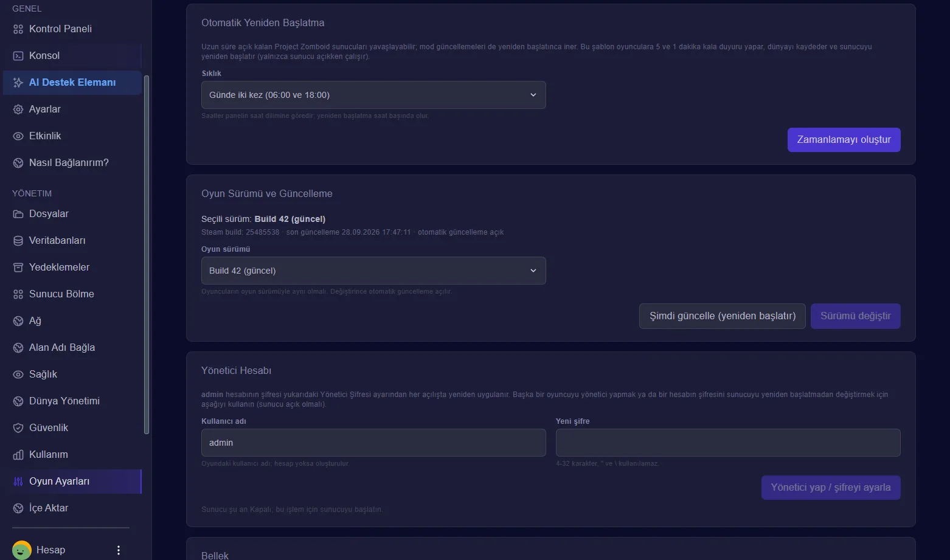Image resolution: width=950 pixels, height=560 pixels.
Task: Open the Yedeklemeler section
Action: point(72,268)
